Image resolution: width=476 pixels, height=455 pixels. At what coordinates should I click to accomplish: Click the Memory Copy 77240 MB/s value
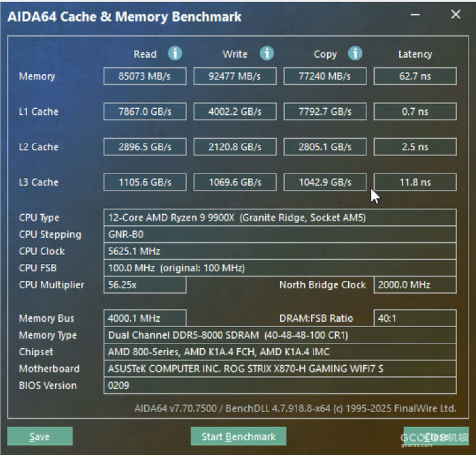click(x=325, y=76)
